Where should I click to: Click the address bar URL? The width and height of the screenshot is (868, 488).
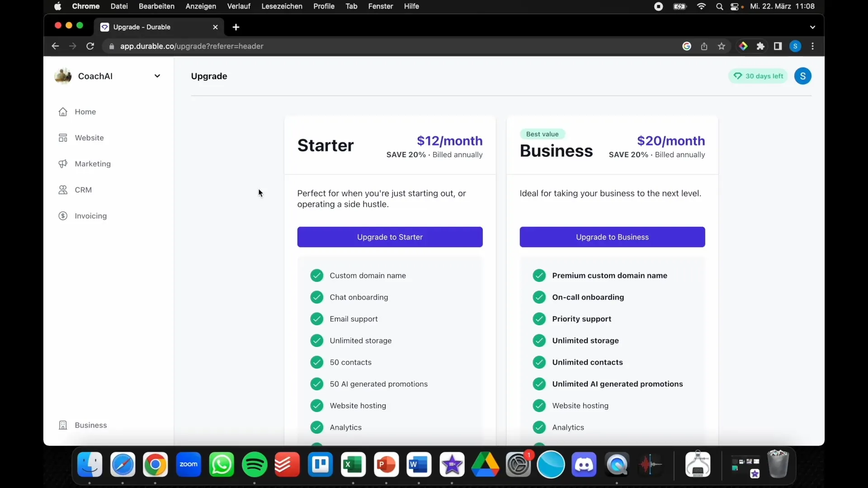pos(192,46)
